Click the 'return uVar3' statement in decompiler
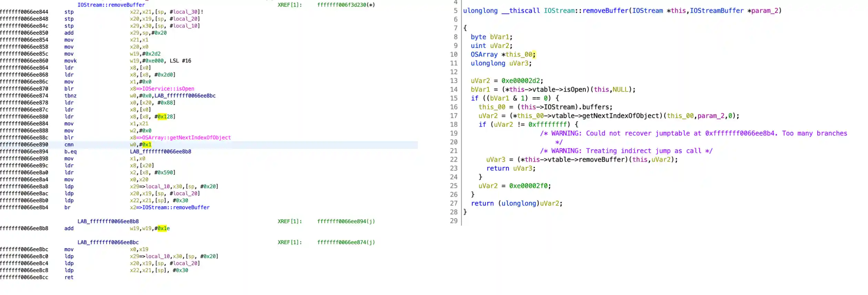Screen dimensions: 868x295 click(x=511, y=169)
